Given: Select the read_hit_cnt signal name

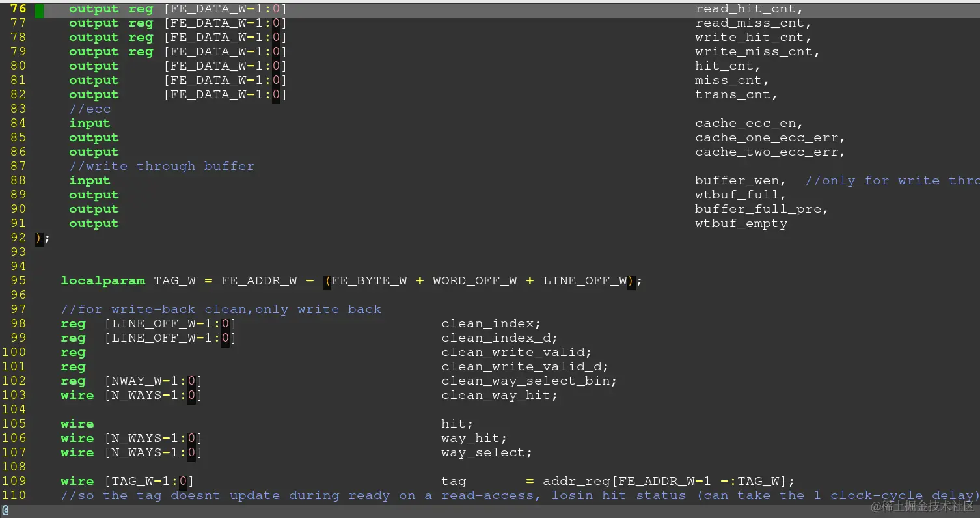Looking at the screenshot, I should pyautogui.click(x=746, y=9).
